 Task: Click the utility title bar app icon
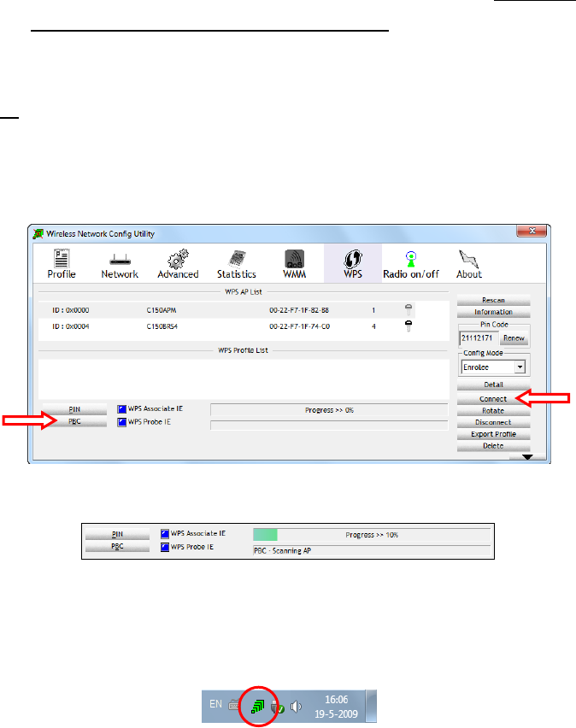pyautogui.click(x=38, y=233)
